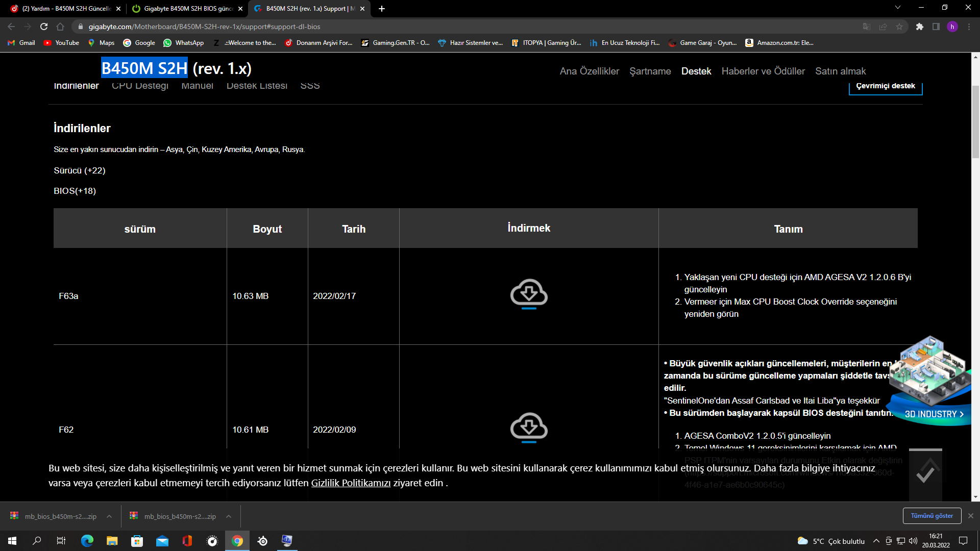Image resolution: width=980 pixels, height=551 pixels.
Task: Open volume control in system tray
Action: [x=913, y=541]
